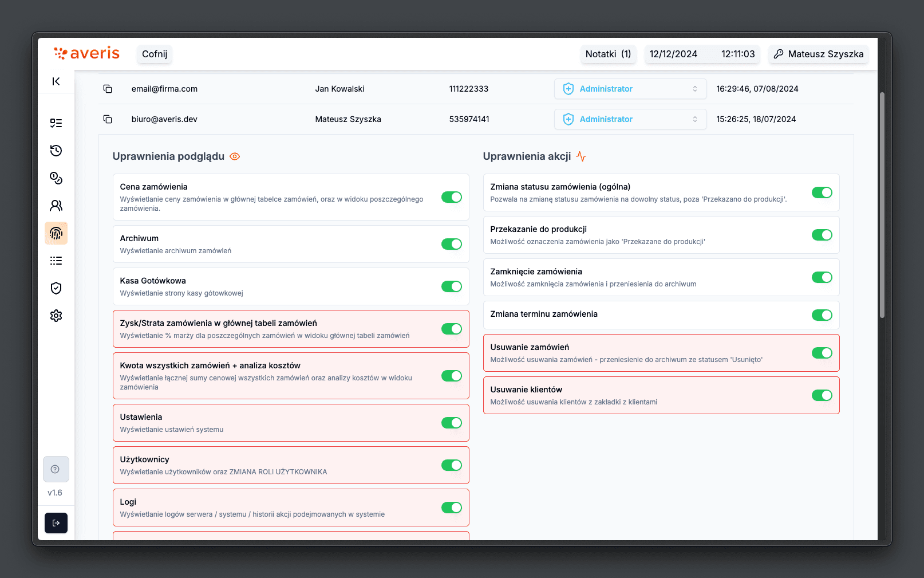Click the v1.6 version label

(x=55, y=493)
